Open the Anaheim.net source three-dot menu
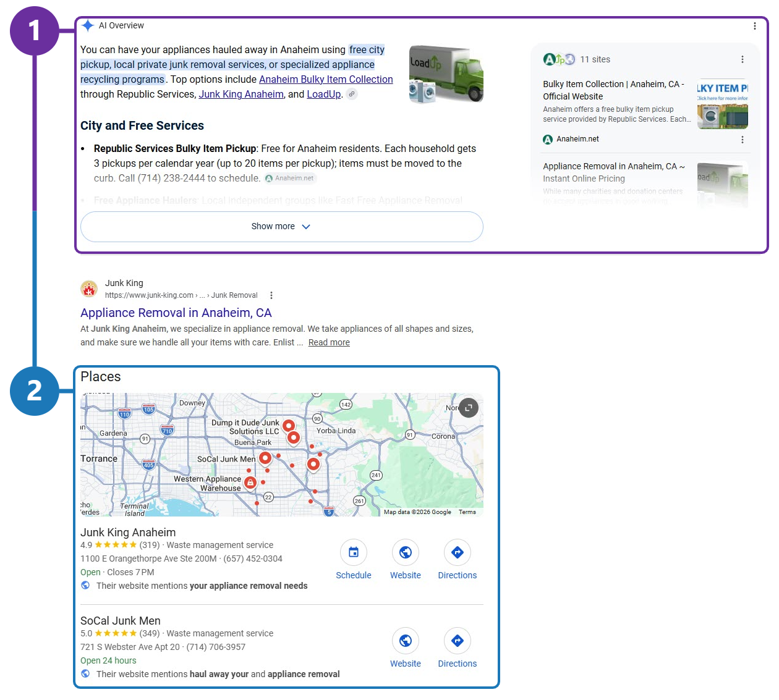779x700 pixels. point(742,140)
